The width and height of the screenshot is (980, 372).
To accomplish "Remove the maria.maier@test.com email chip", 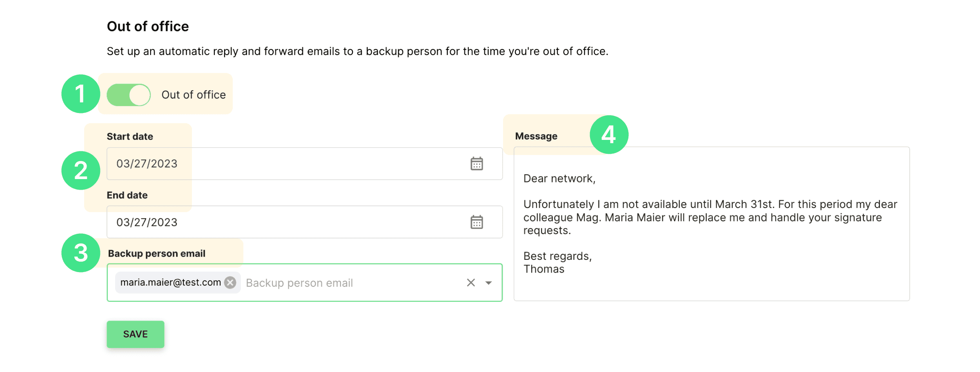I will click(x=230, y=282).
